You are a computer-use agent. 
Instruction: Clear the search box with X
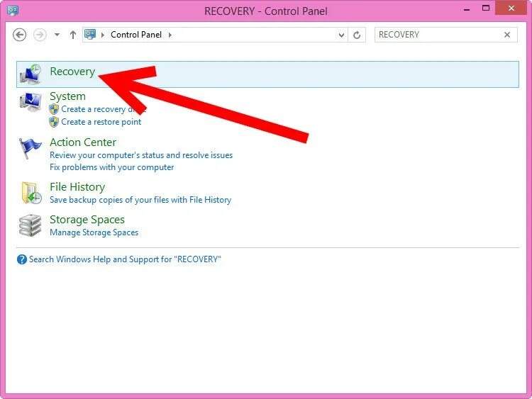coord(507,35)
